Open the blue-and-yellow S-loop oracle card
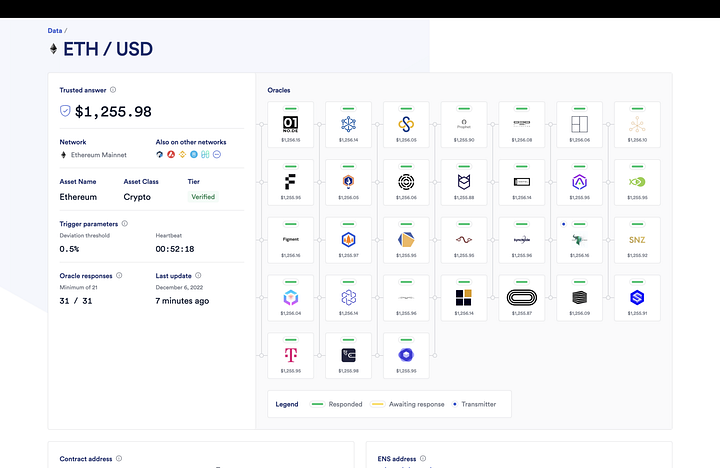 tap(406, 124)
